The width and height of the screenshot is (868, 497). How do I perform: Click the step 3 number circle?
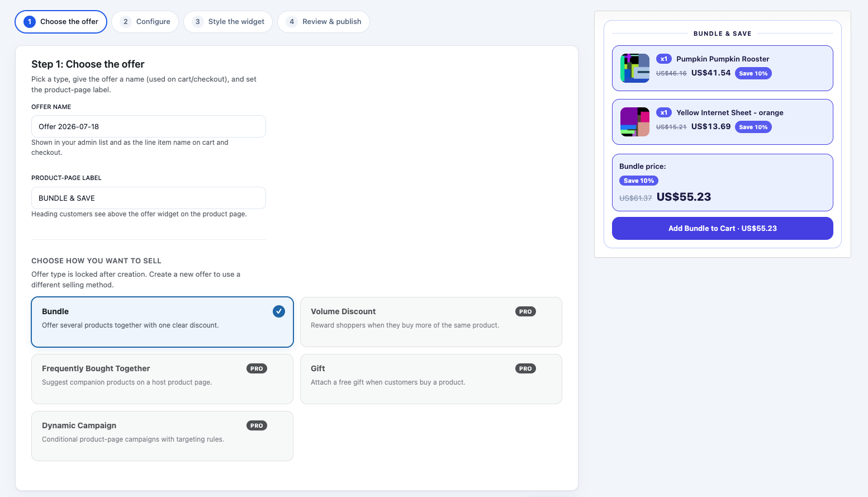[x=198, y=22]
